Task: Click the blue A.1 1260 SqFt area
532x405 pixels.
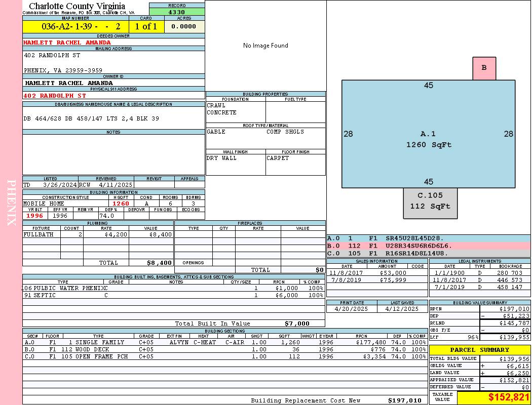Action: pos(428,139)
